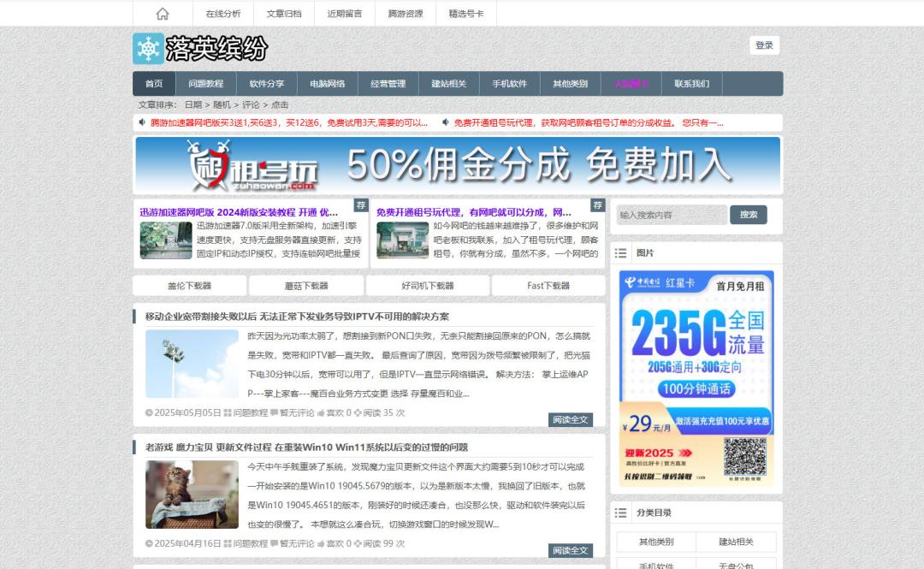Image resolution: width=924 pixels, height=569 pixels.
Task: Click speaker icon beside 免费开通租号玩代理 notice
Action: 446,122
